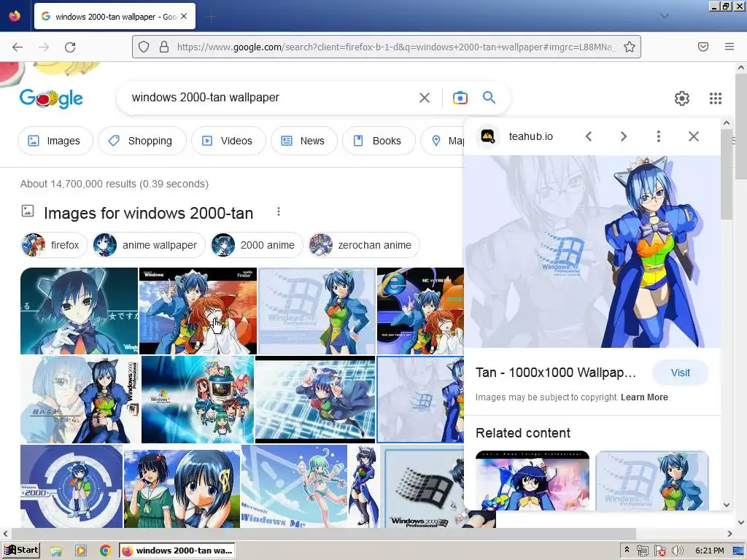Switch to the Images results tab
Image resolution: width=747 pixels, height=560 pixels.
[x=55, y=141]
